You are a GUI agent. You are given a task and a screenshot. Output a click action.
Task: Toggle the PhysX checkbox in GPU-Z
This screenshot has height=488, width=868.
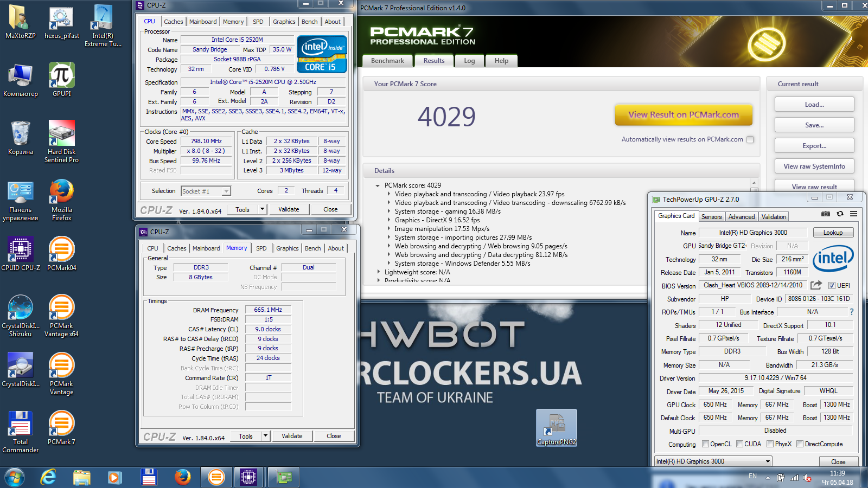(770, 444)
